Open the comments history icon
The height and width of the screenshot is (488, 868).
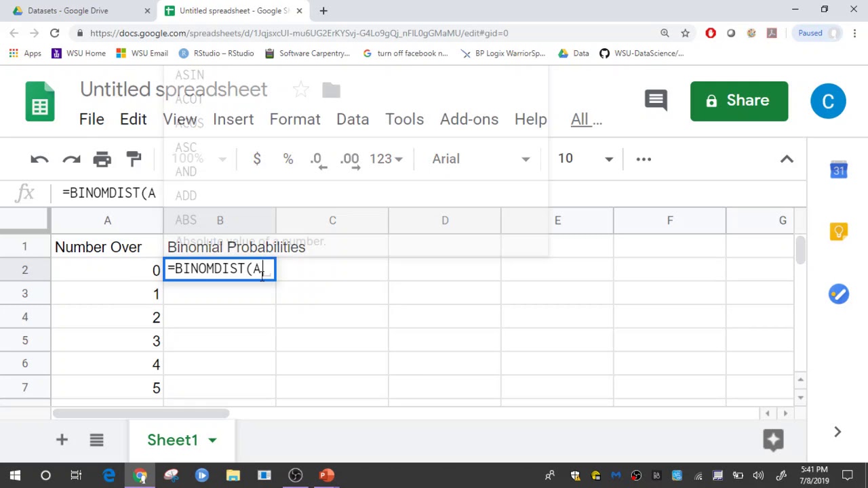656,101
